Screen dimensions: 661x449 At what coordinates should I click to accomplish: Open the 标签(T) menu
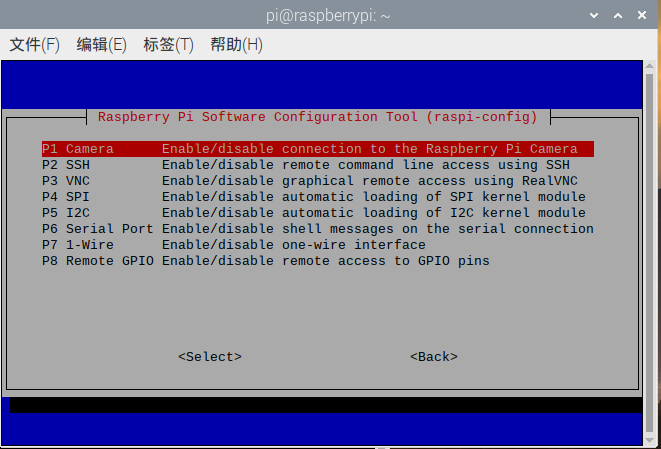168,44
